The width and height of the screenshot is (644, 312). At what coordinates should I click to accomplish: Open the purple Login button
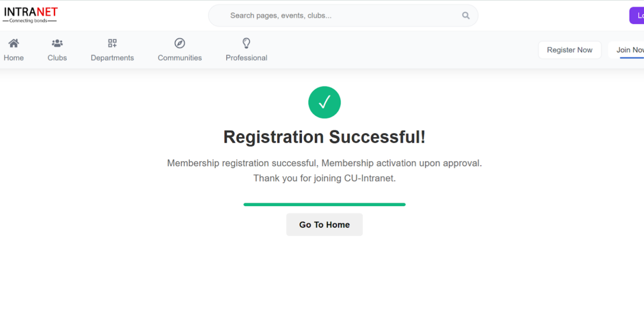click(638, 15)
